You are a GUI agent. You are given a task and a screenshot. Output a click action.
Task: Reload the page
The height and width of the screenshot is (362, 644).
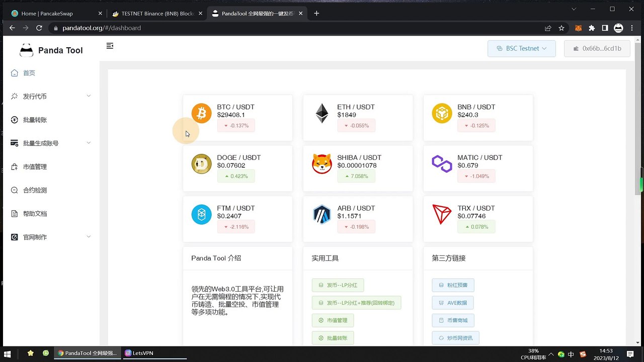39,28
